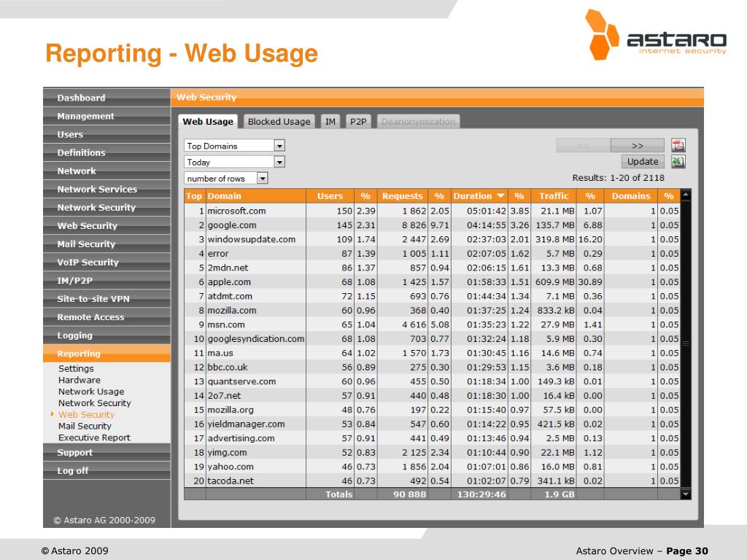Open the Support menu

coord(107,452)
